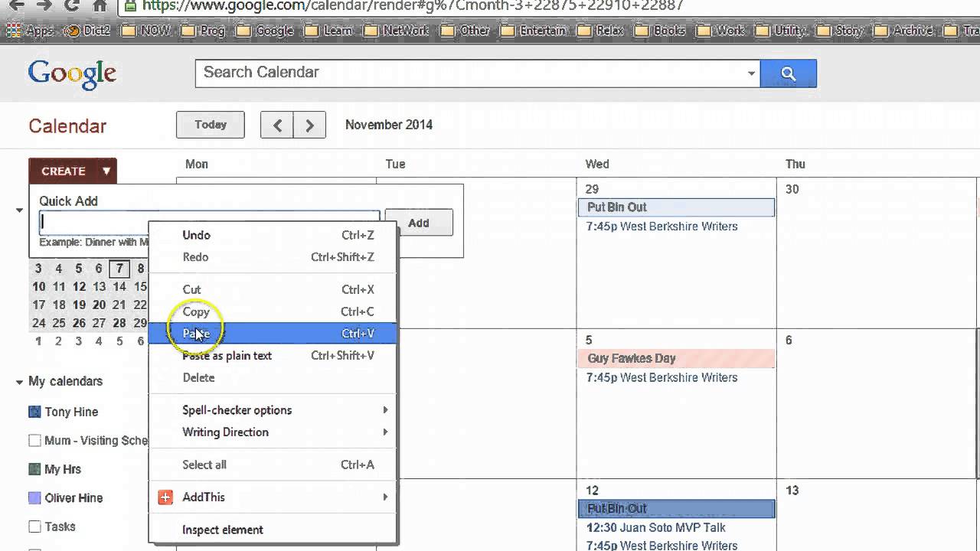Click day number 30 in the Thu column
Viewport: 980px width, 551px height.
click(792, 189)
